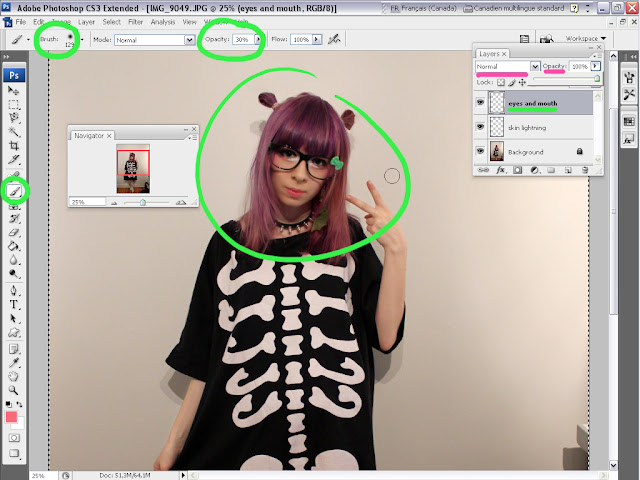
Task: Open the brush Mode dropdown
Action: [x=189, y=40]
